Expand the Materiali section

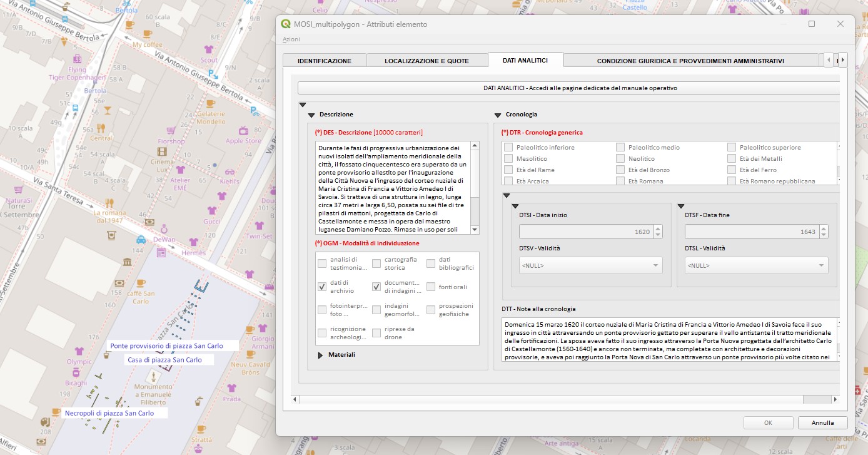click(321, 355)
